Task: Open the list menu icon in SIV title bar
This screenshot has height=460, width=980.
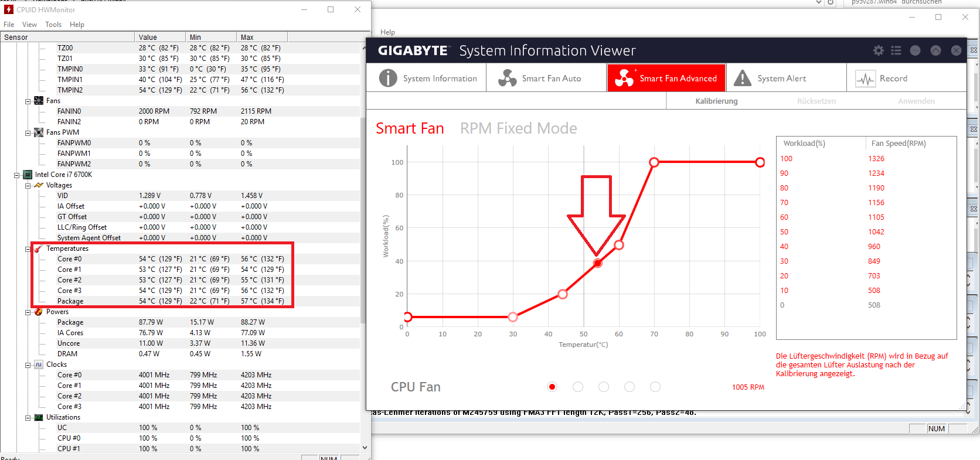Action: coord(896,50)
